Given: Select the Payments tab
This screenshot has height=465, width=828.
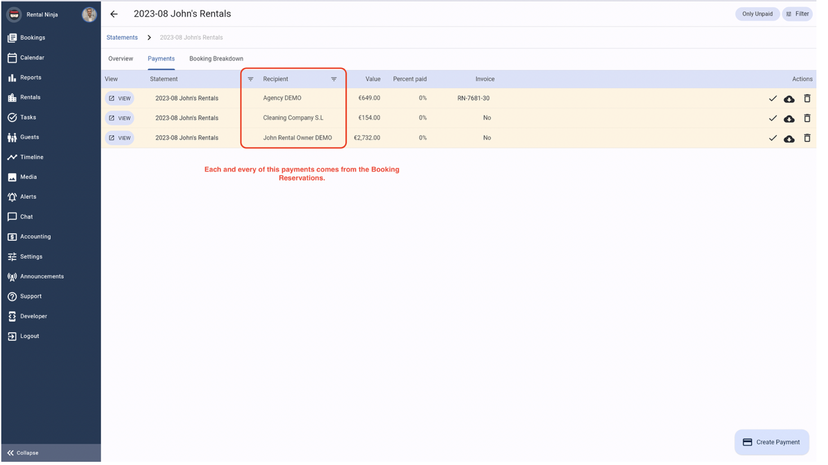Looking at the screenshot, I should pos(162,59).
